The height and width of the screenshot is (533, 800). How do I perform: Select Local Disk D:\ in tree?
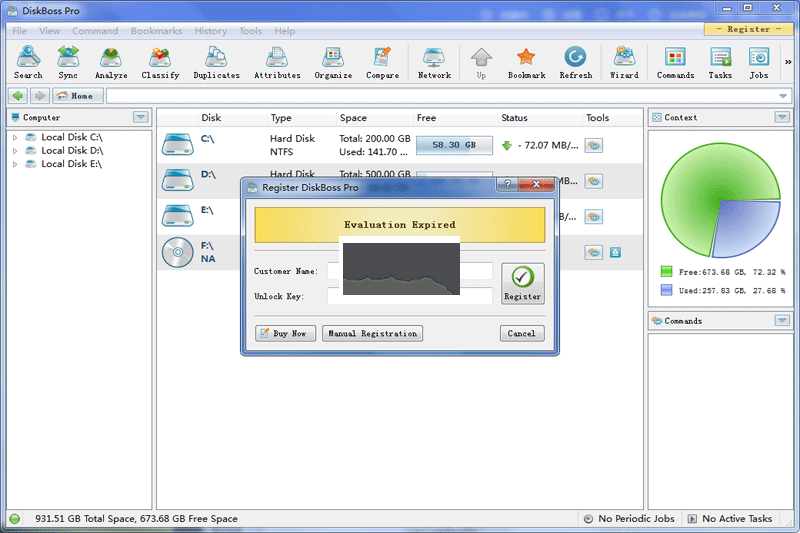click(72, 150)
